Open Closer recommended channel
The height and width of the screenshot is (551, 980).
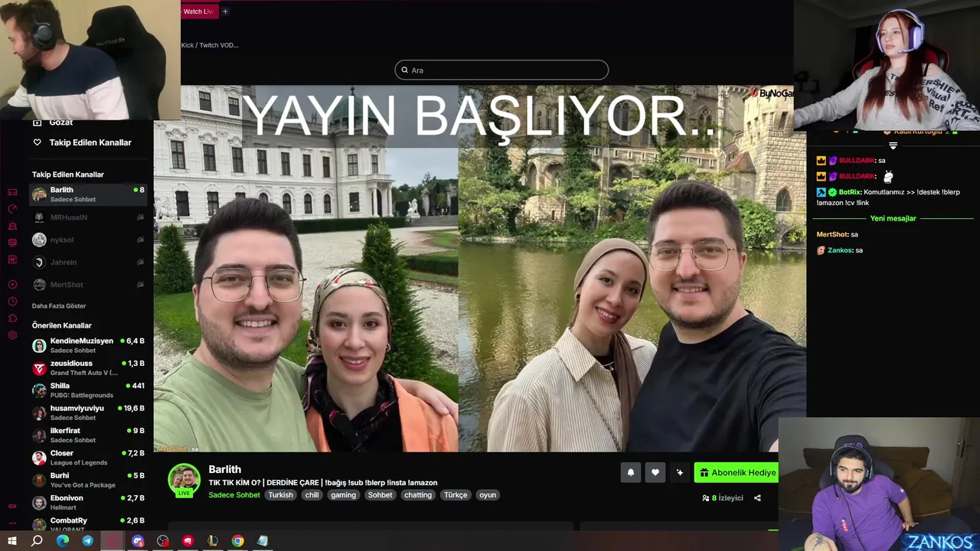87,458
